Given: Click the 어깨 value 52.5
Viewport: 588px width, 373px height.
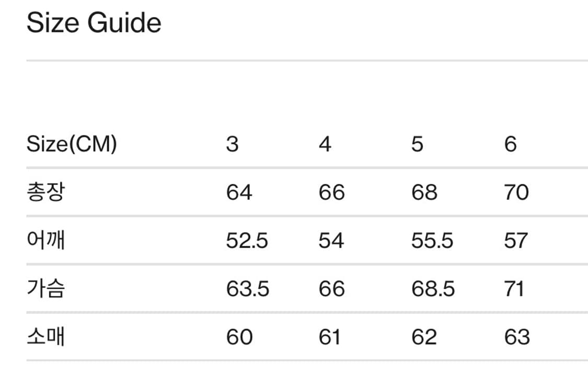Looking at the screenshot, I should pos(247,241).
